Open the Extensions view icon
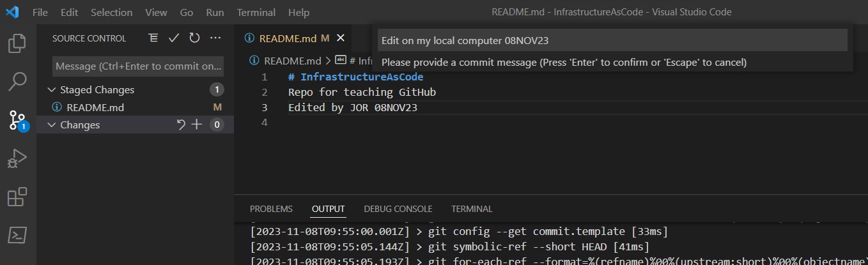Screen dimensions: 868x265 tap(17, 197)
